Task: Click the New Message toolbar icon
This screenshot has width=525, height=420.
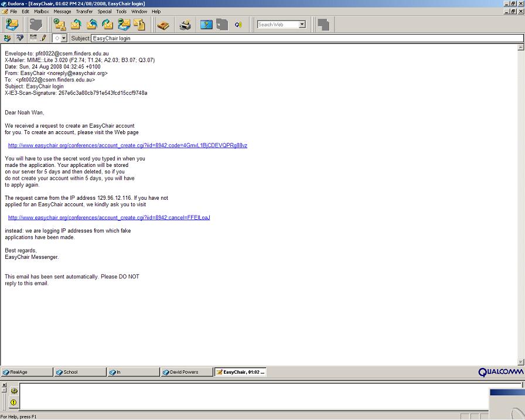Action: (x=60, y=25)
